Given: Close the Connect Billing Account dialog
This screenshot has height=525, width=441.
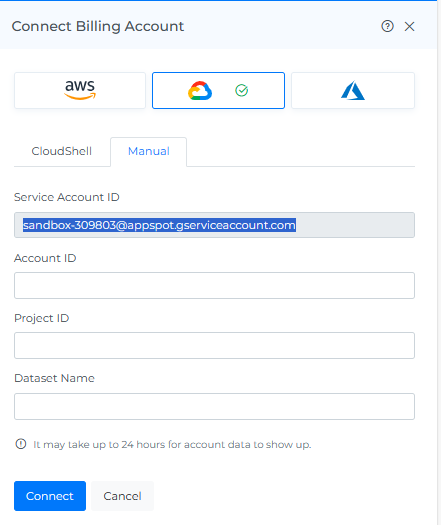Looking at the screenshot, I should tap(409, 26).
